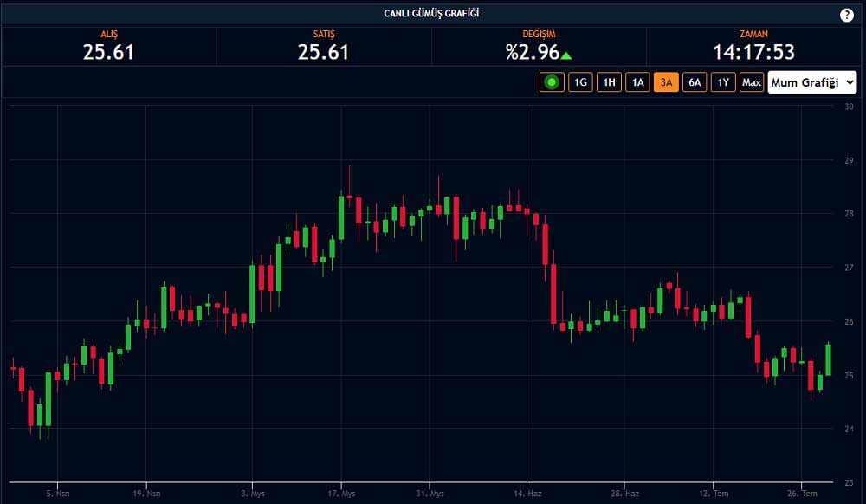Toggle the green live update indicator
Viewport: 866px width, 504px height.
552,82
